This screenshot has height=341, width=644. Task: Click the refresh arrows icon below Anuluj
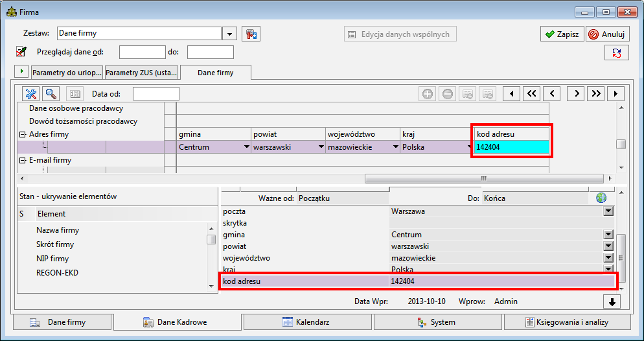(616, 53)
